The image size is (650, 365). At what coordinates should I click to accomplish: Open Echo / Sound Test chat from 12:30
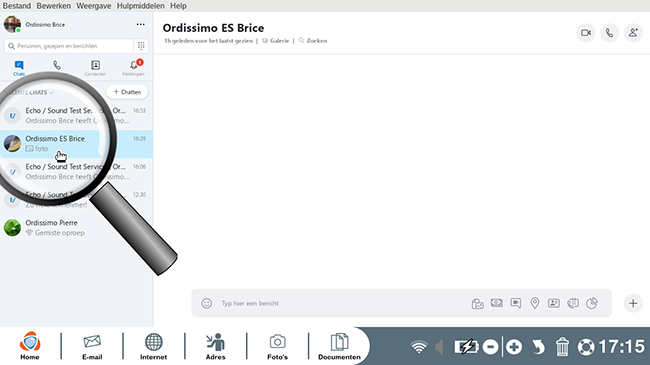pyautogui.click(x=76, y=200)
